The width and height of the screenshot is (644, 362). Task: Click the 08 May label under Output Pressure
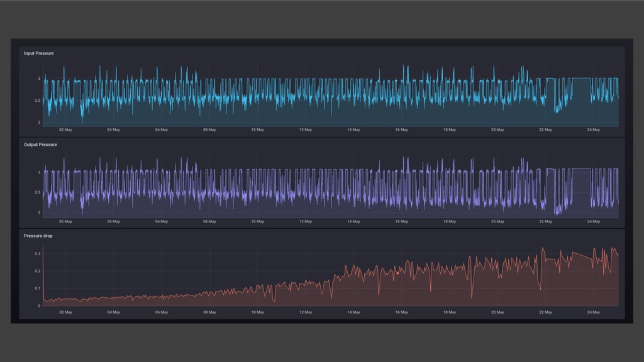tap(209, 221)
